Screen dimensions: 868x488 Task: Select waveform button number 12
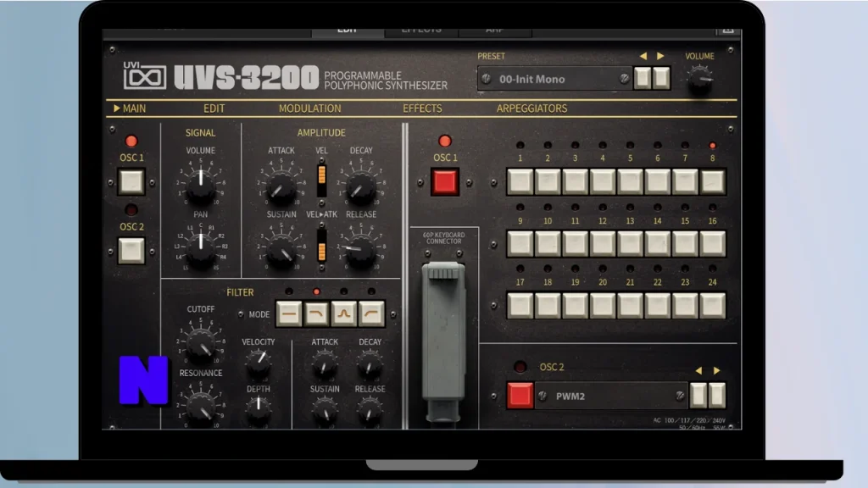coord(603,243)
